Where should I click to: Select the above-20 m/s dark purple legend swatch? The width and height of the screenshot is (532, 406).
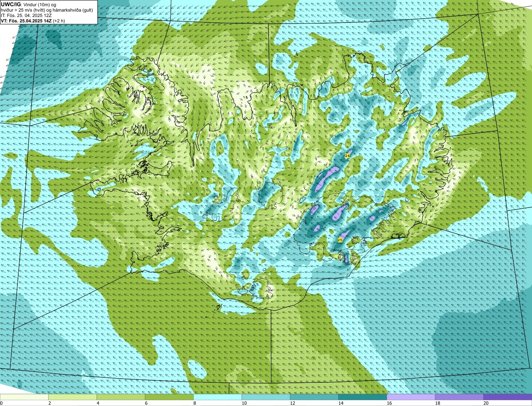(507, 397)
